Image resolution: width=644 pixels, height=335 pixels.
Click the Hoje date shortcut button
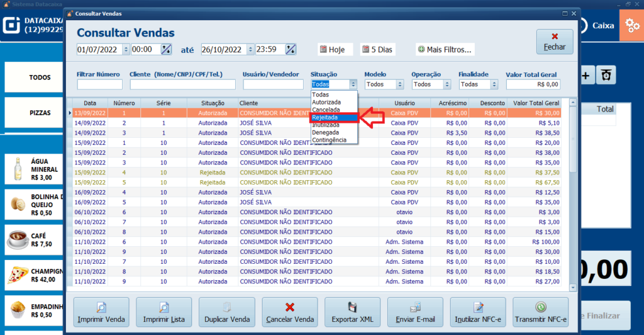click(331, 49)
